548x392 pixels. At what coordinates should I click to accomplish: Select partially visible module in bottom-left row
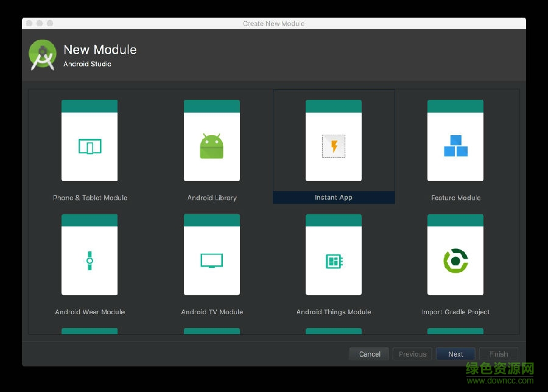[x=90, y=331]
